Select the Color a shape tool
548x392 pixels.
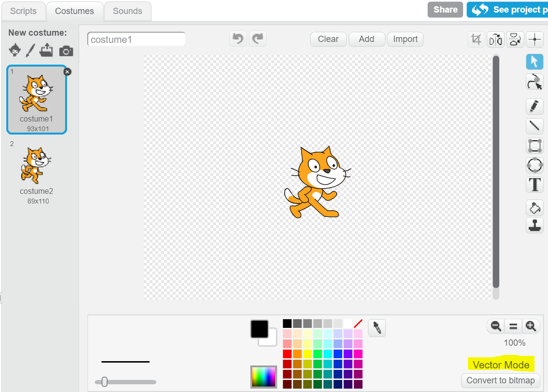(x=534, y=208)
